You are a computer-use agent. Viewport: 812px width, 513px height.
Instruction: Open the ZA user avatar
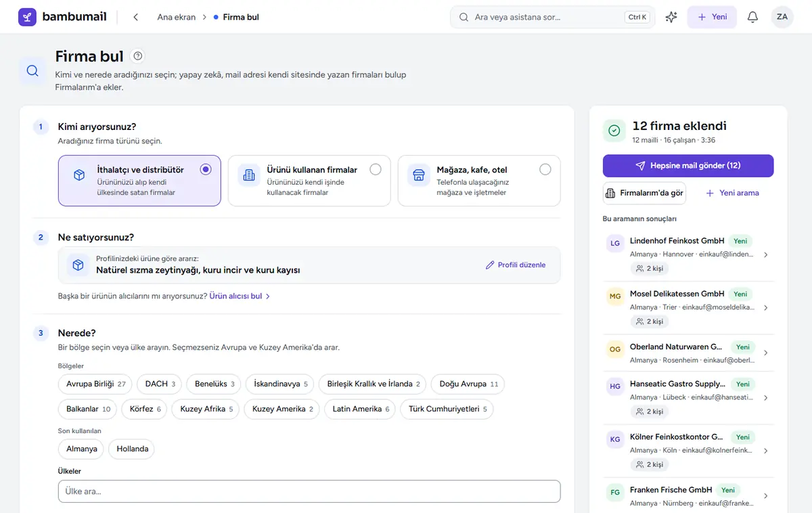pyautogui.click(x=782, y=17)
